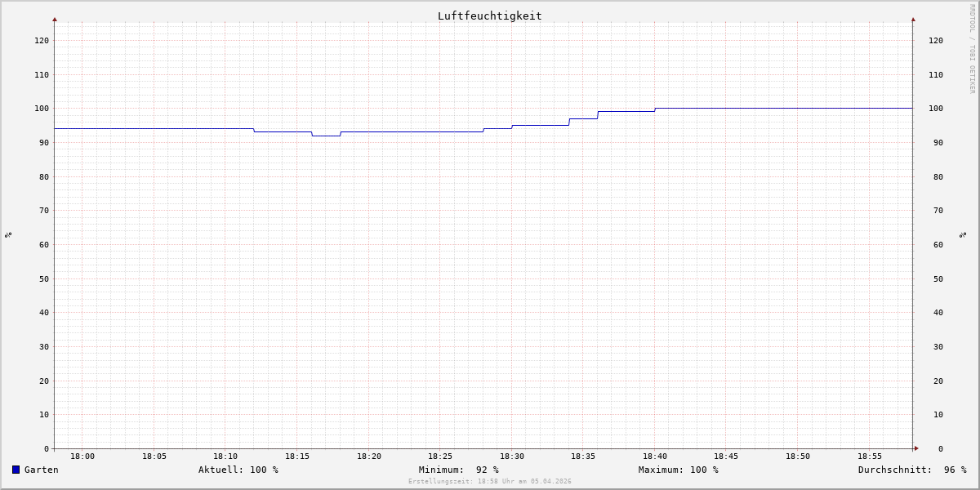
Task: Click the Aktuell: 100 % value
Action: [238, 470]
